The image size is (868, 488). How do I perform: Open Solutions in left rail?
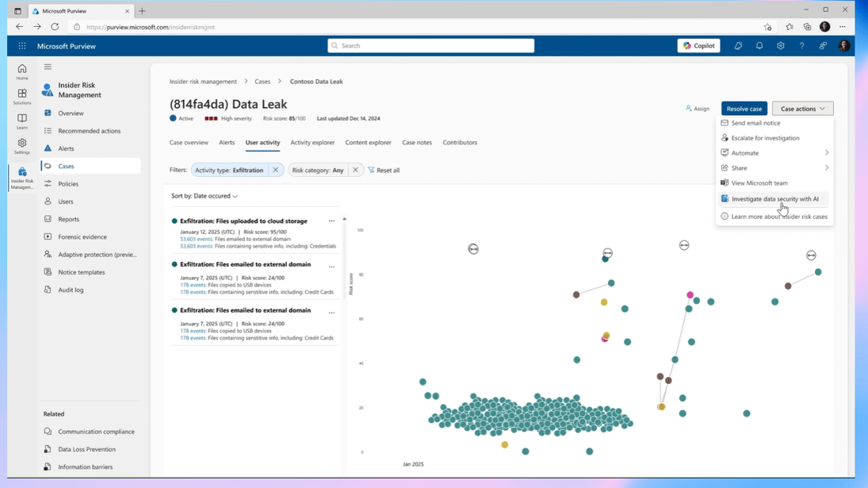(x=22, y=96)
